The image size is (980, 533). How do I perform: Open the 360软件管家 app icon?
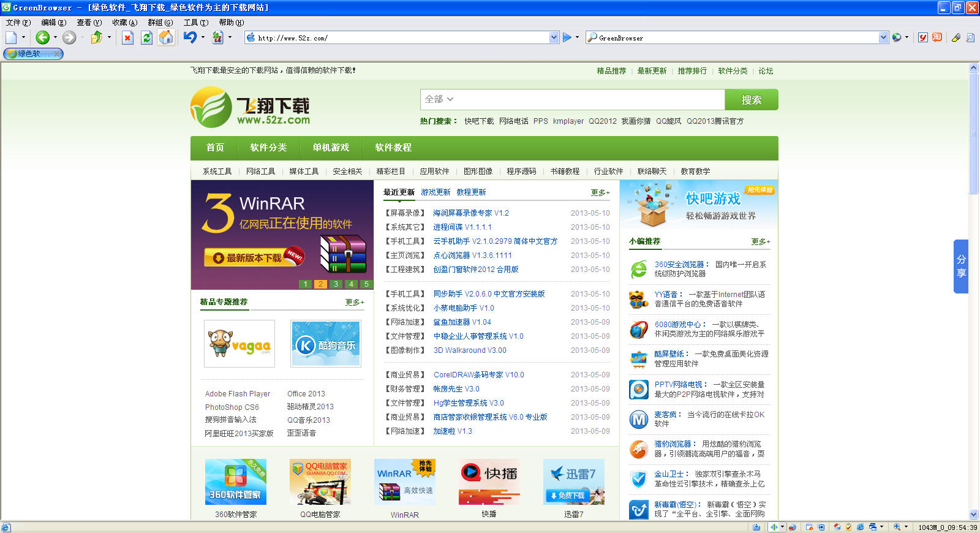(x=236, y=482)
